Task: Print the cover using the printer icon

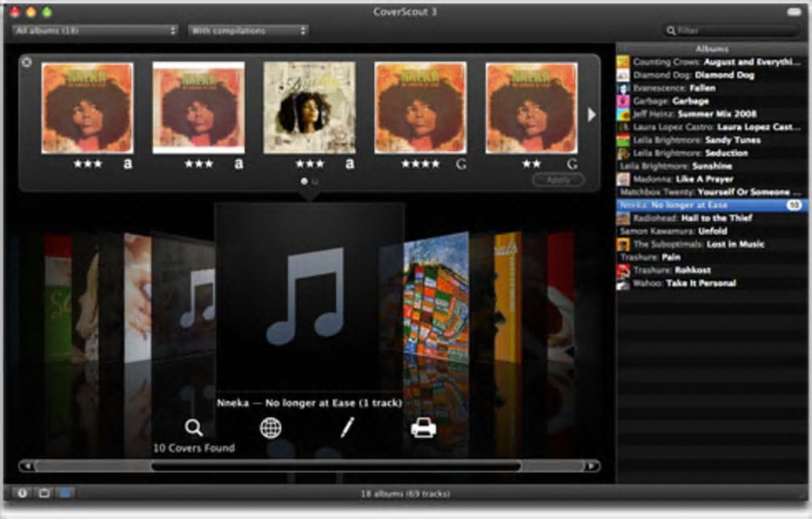Action: tap(423, 428)
